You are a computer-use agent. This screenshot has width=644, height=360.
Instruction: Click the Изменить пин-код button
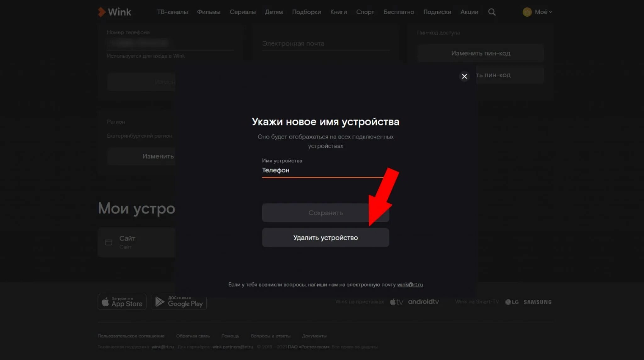point(480,53)
